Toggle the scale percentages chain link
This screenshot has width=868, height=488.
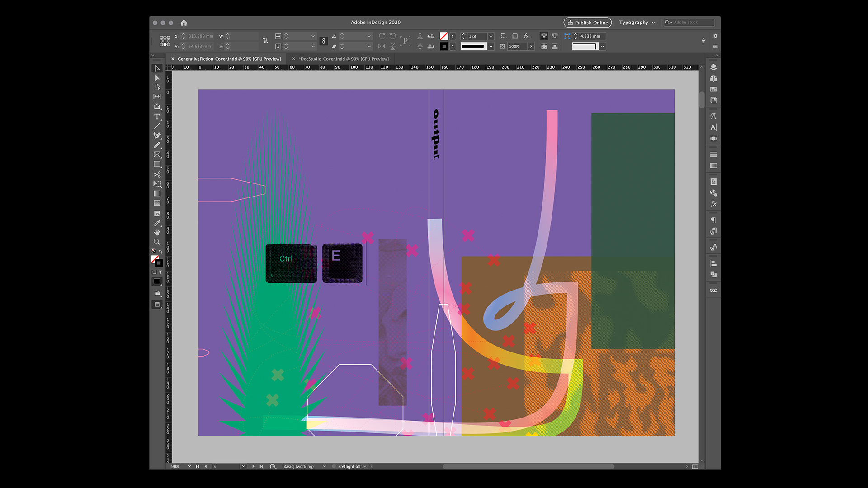pyautogui.click(x=323, y=41)
